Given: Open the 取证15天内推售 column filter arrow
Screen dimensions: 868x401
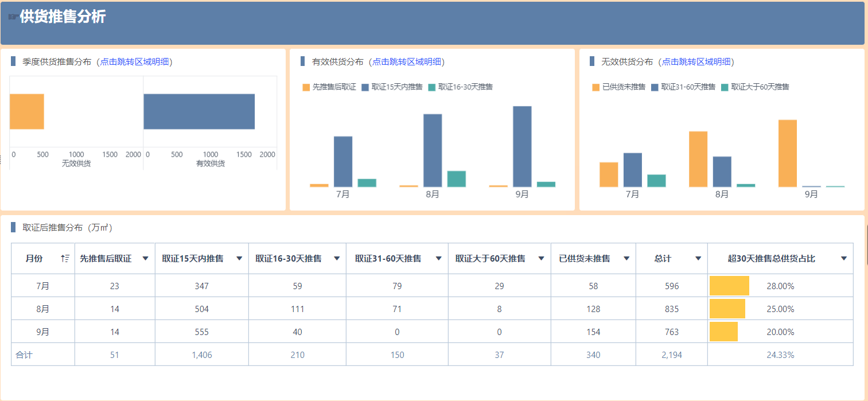Looking at the screenshot, I should (x=239, y=259).
